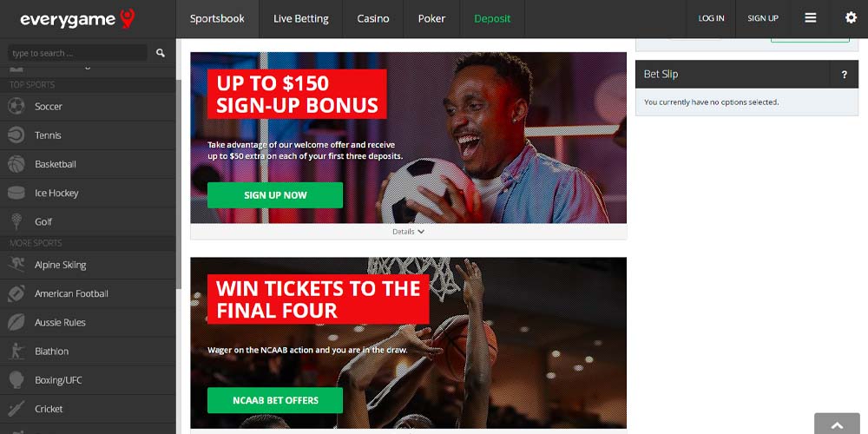Viewport: 868px width, 434px height.
Task: Click the green SIGN UP NOW button
Action: 275,195
